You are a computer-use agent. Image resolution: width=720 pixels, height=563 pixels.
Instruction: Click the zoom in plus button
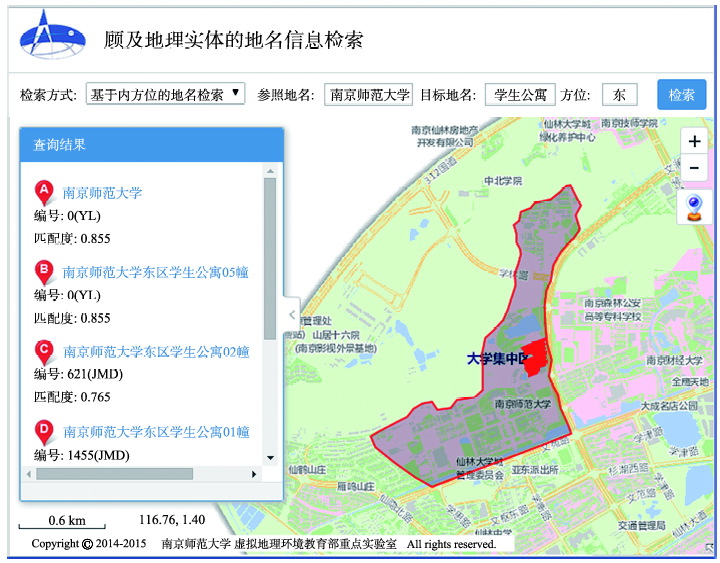(x=694, y=141)
